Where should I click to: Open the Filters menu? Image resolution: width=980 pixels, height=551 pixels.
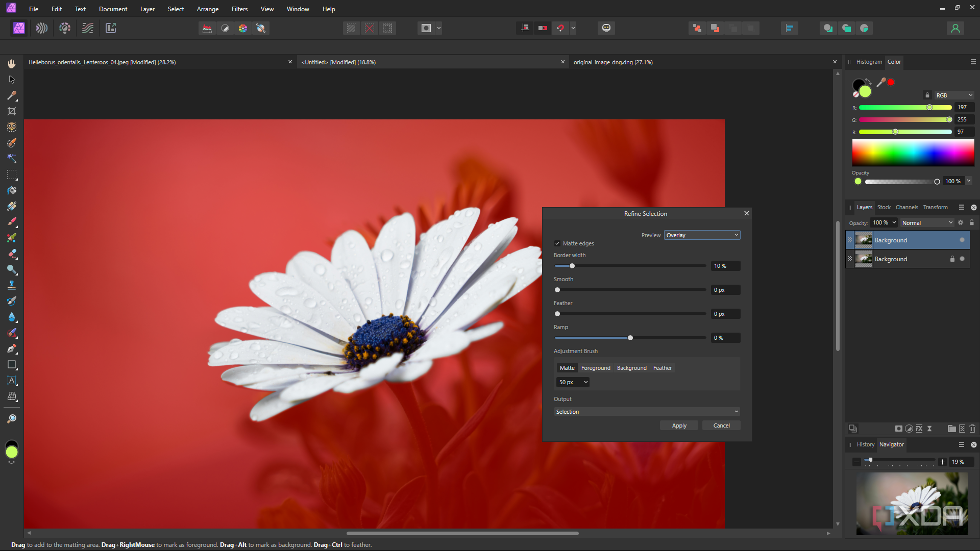pyautogui.click(x=239, y=9)
